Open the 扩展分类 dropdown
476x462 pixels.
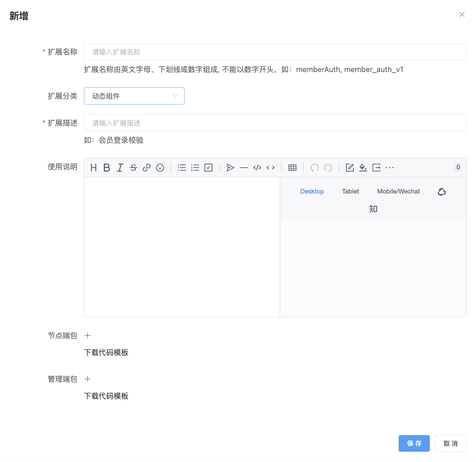pyautogui.click(x=134, y=96)
